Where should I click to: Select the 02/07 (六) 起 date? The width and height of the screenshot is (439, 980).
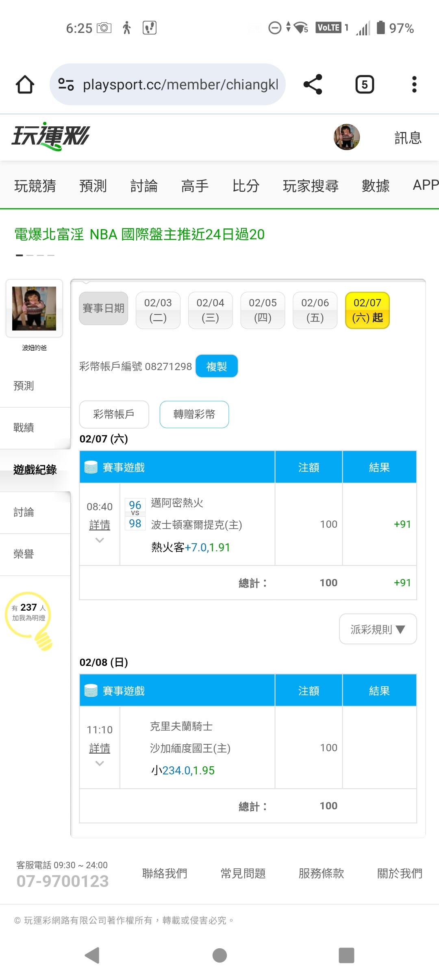coord(367,310)
